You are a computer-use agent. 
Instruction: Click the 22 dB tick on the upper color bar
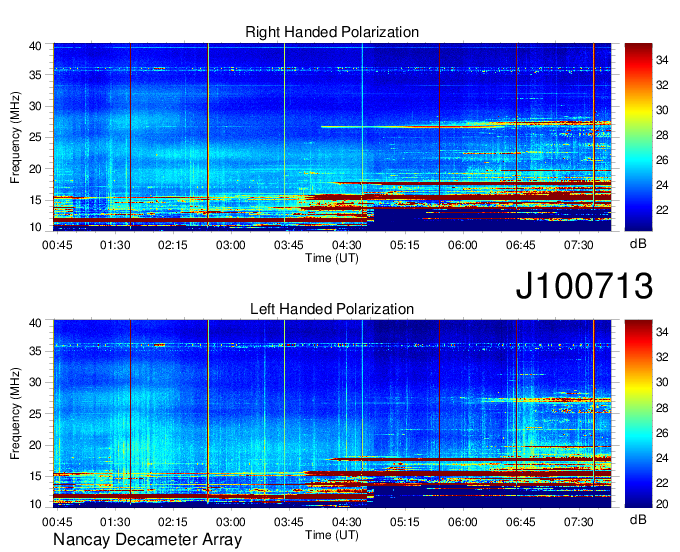[662, 210]
